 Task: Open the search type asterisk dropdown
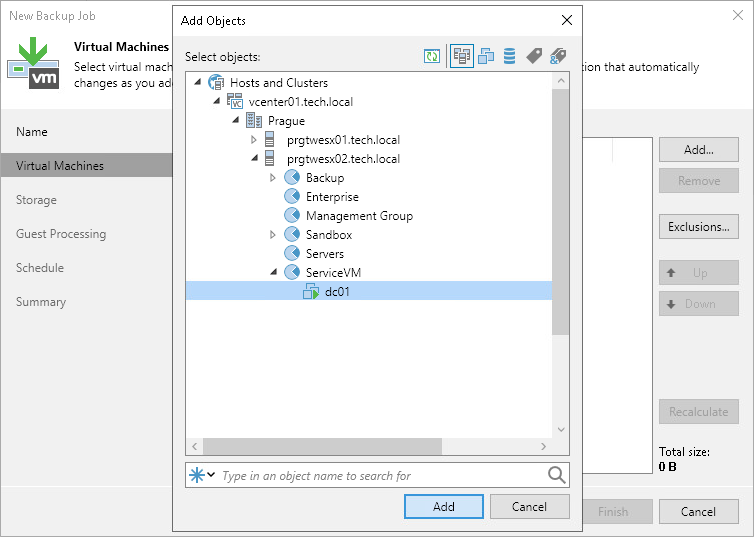point(202,475)
